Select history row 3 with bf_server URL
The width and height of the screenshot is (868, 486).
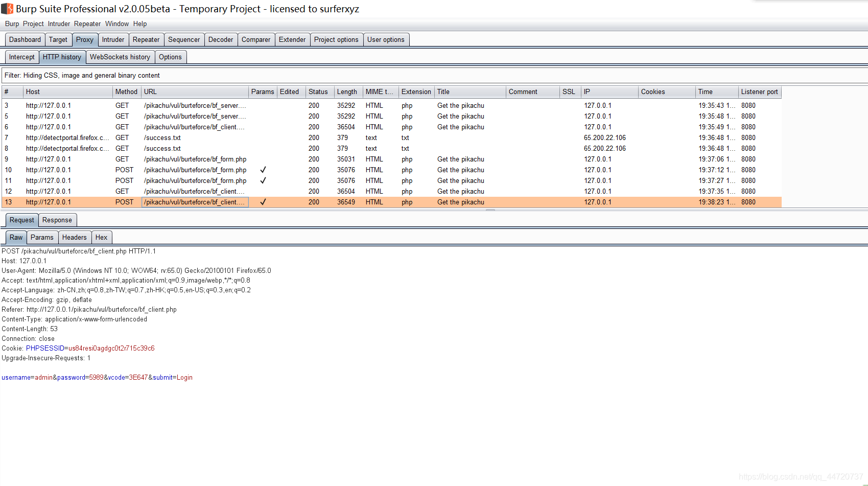click(391, 105)
